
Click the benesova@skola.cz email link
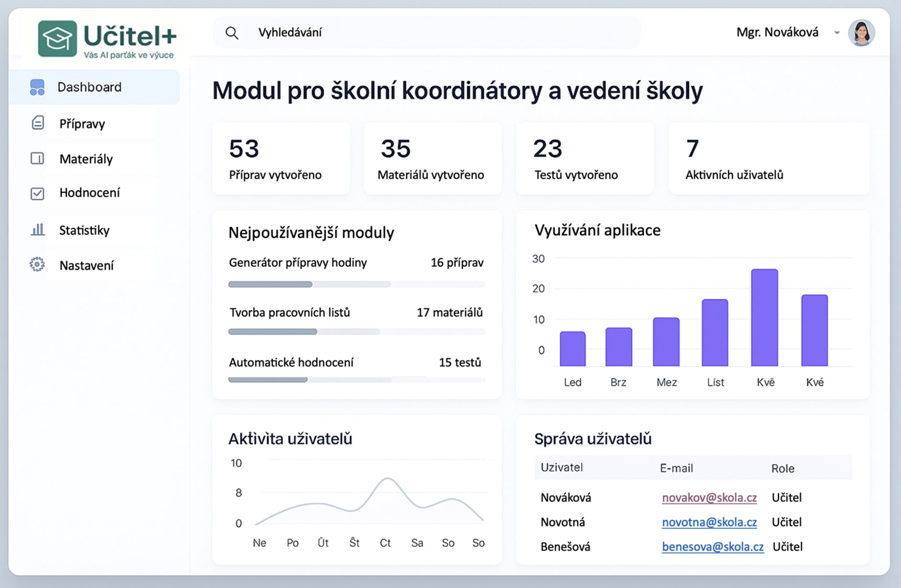click(713, 546)
